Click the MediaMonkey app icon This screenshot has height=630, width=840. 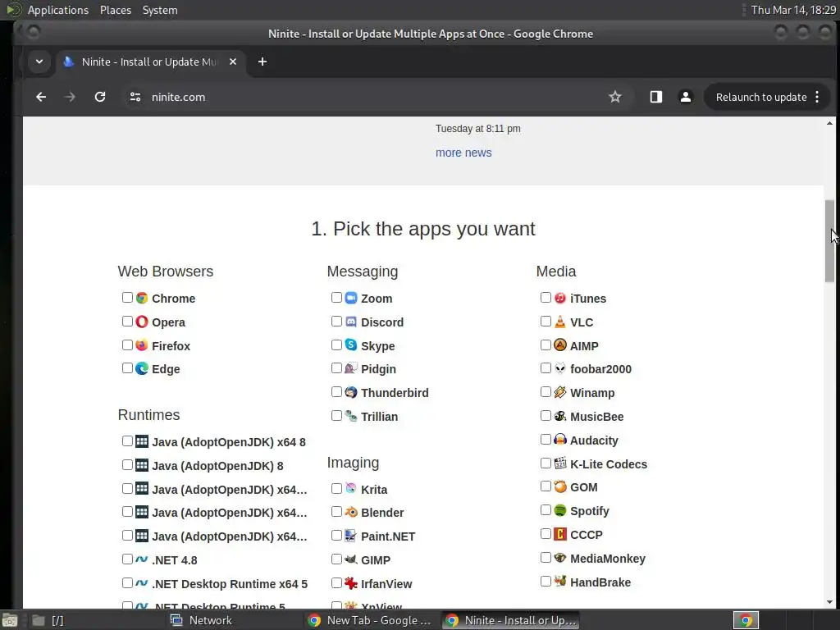pos(560,558)
